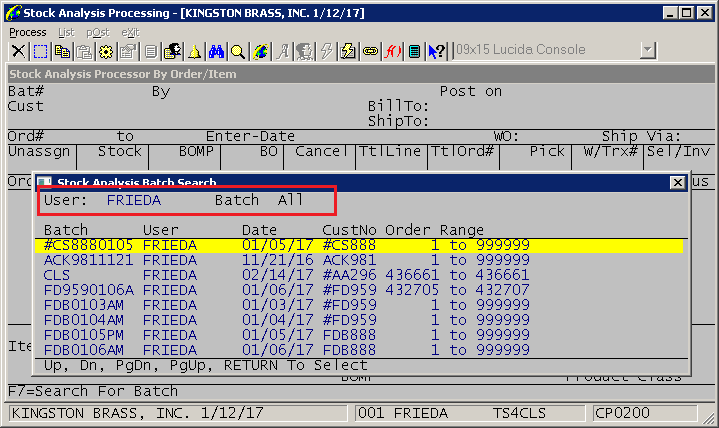Click the yellow lightning script icon

(x=348, y=51)
